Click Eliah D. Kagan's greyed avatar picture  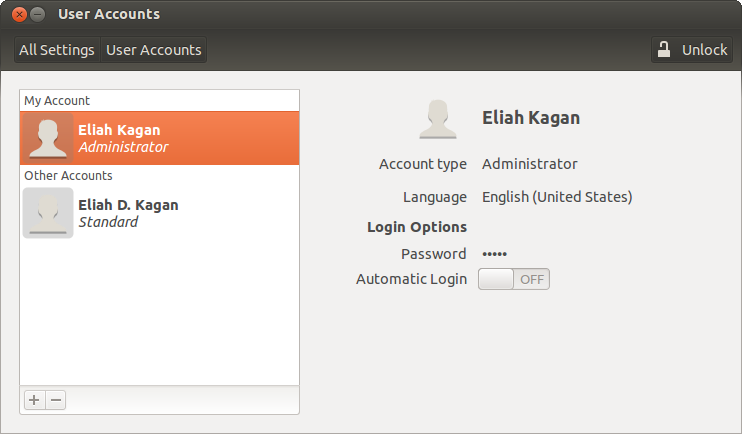coord(48,213)
